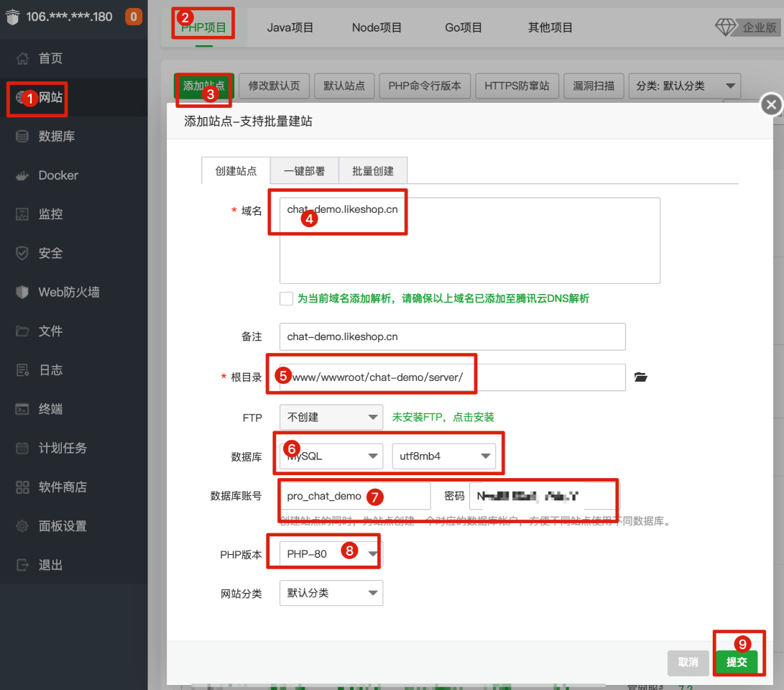Switch to the 一键部署 tab
This screenshot has height=690, width=784.
tap(304, 171)
